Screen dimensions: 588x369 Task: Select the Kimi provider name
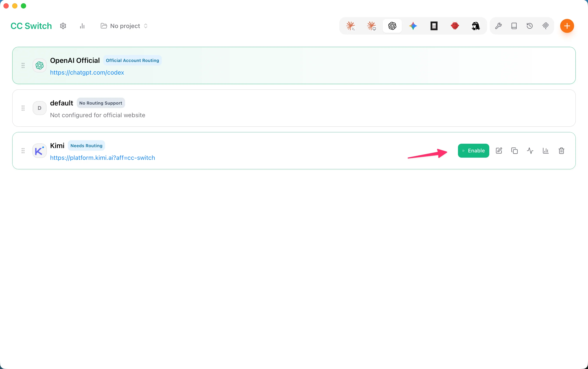click(57, 145)
